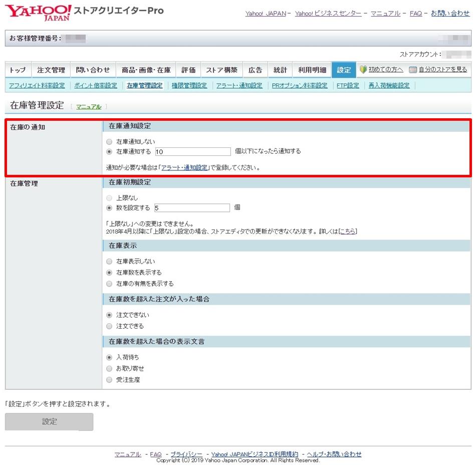Select 在庫表示しない option
Viewport: 476px width, 467px height.
click(x=109, y=262)
